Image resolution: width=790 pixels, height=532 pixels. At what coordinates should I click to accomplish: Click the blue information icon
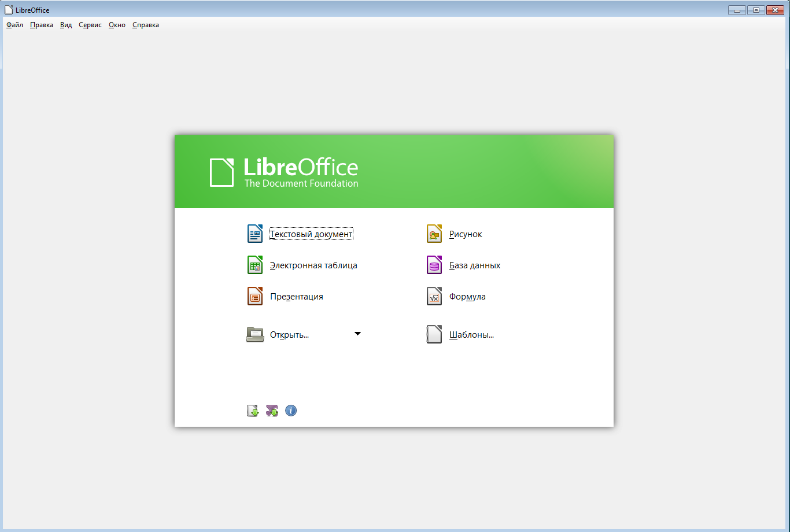(x=291, y=411)
